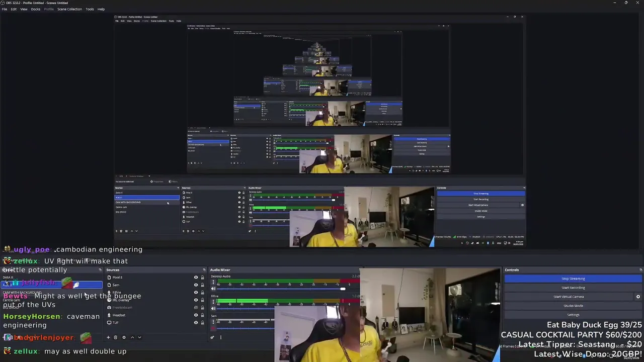Screen dimensions: 644x362
Task: Click Start Virtual Camera button
Action: click(x=569, y=297)
